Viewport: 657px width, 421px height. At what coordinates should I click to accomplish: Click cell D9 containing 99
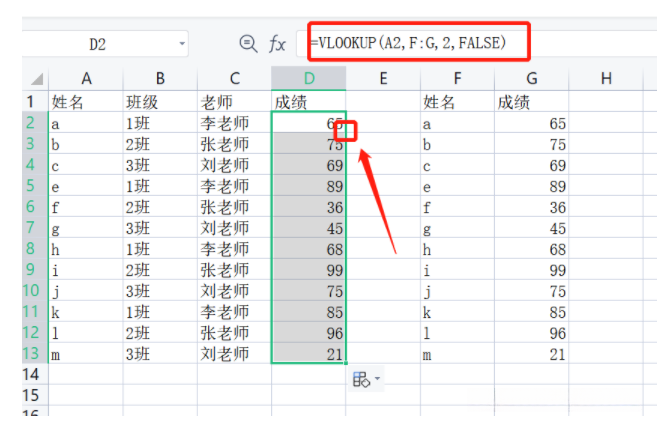pos(309,269)
